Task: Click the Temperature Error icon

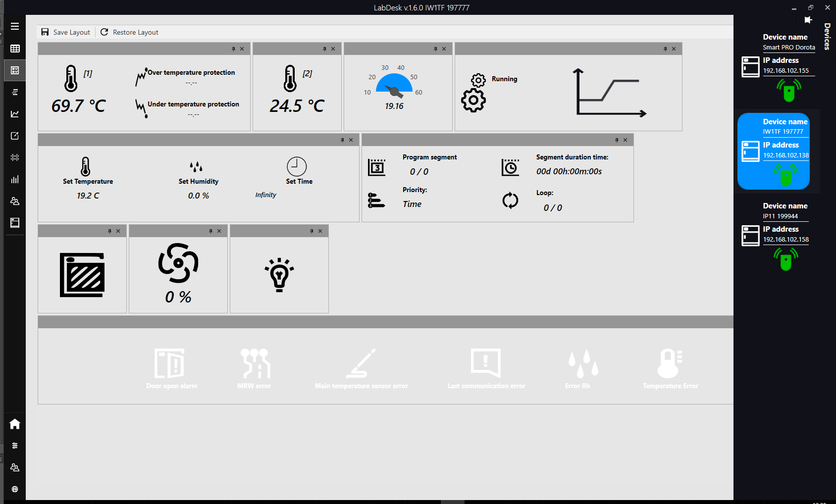Action: 670,363
